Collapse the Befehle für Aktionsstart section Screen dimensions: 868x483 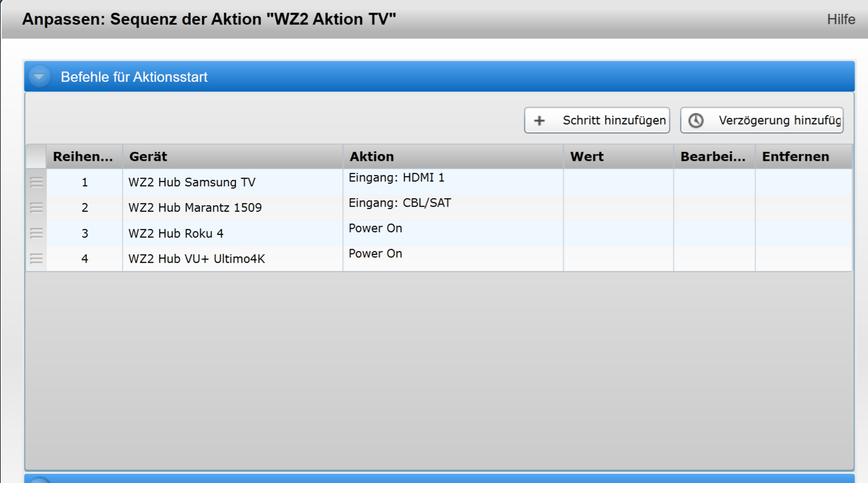pos(39,77)
